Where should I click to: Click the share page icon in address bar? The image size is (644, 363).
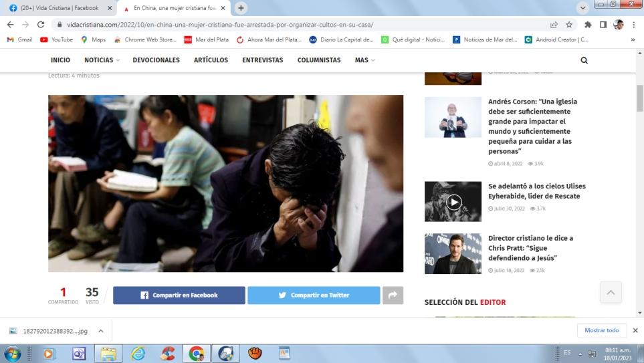tap(554, 25)
